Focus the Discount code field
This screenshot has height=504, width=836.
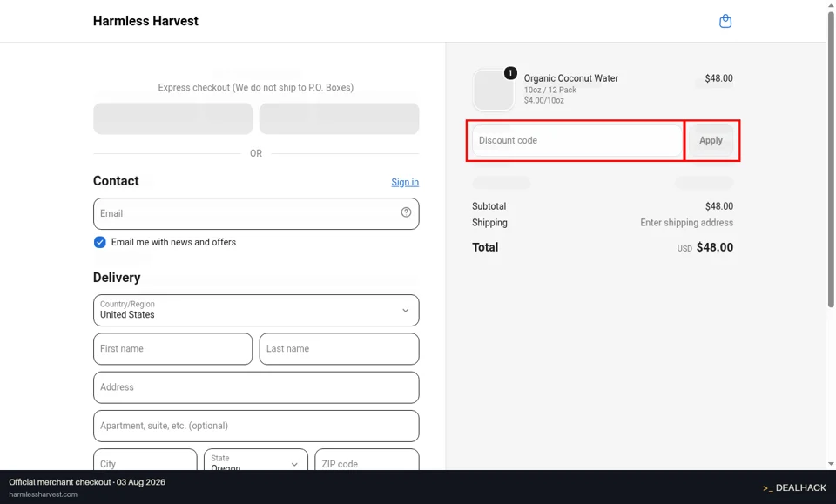click(576, 141)
